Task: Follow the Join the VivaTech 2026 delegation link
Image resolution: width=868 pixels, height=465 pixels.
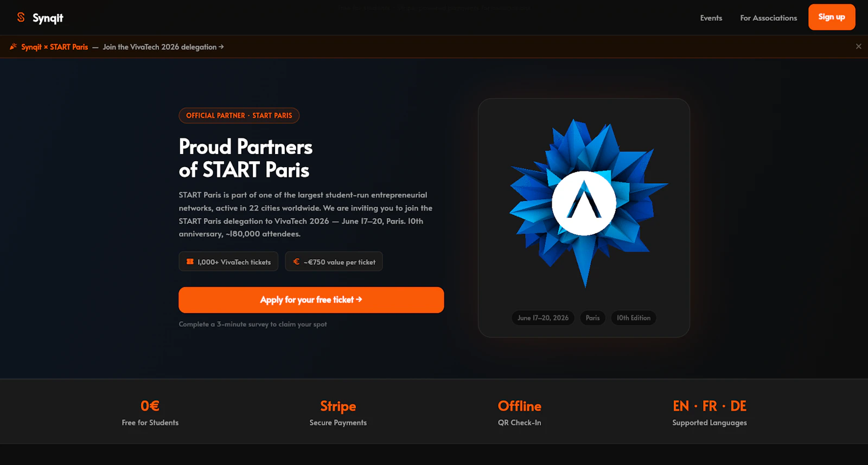Action: [163, 47]
